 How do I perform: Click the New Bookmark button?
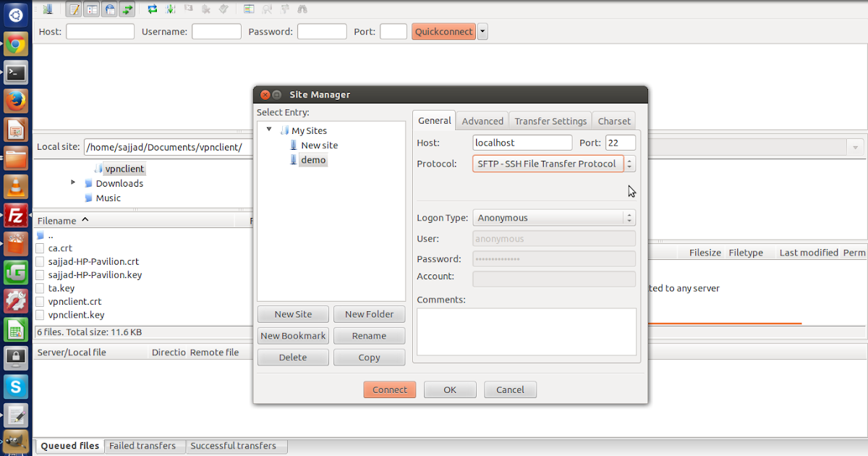point(293,335)
